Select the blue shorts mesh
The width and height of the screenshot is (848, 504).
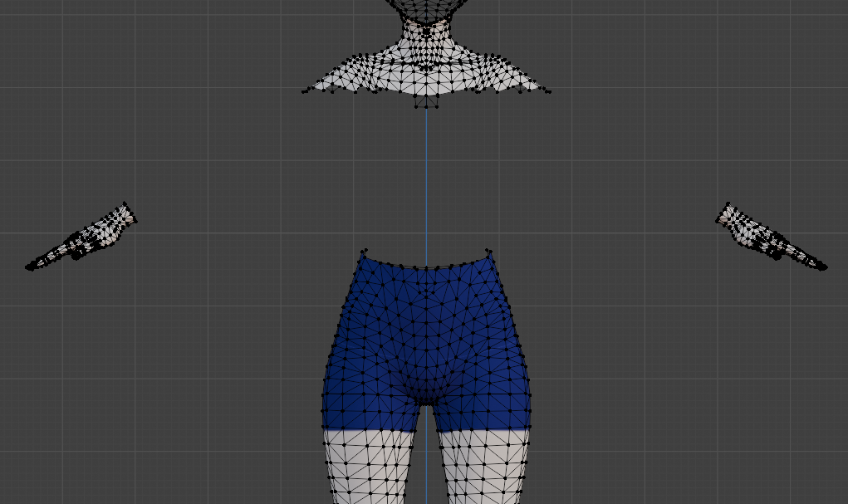point(426,340)
